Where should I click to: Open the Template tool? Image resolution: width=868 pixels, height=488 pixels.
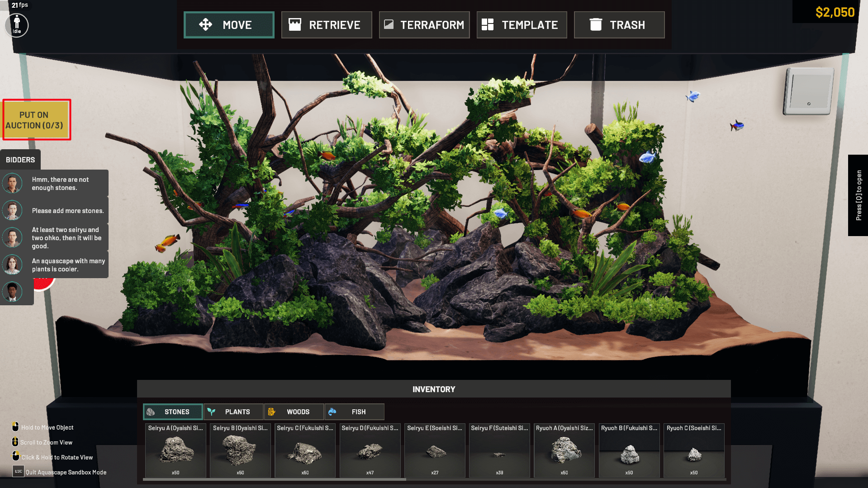tap(522, 25)
